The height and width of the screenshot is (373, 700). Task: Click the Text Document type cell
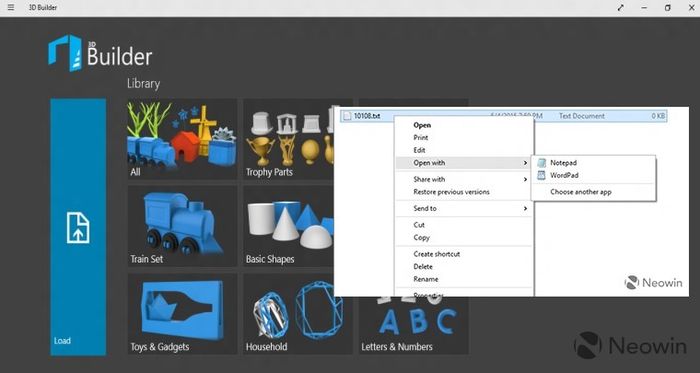pyautogui.click(x=582, y=116)
